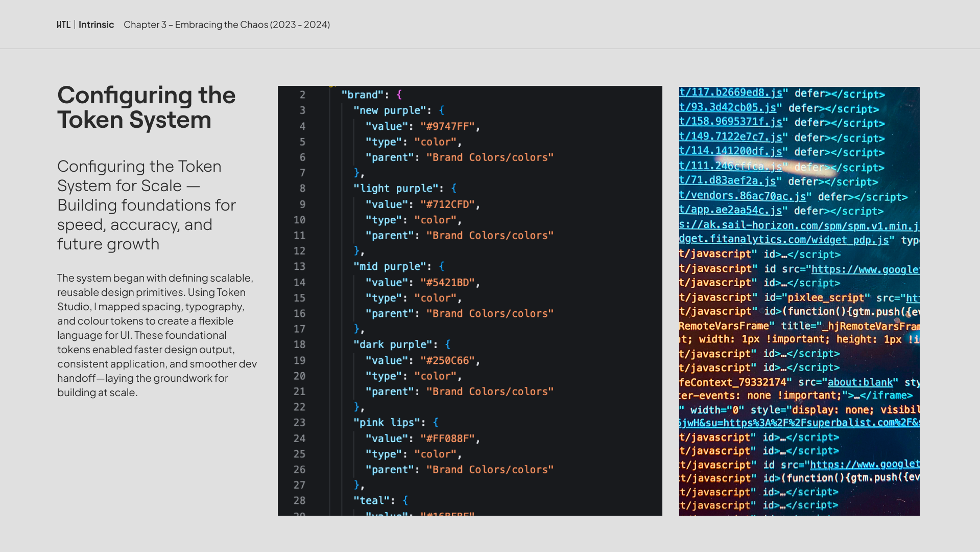Image resolution: width=980 pixels, height=552 pixels.
Task: Click the "dark purple" key in the code
Action: pyautogui.click(x=393, y=344)
